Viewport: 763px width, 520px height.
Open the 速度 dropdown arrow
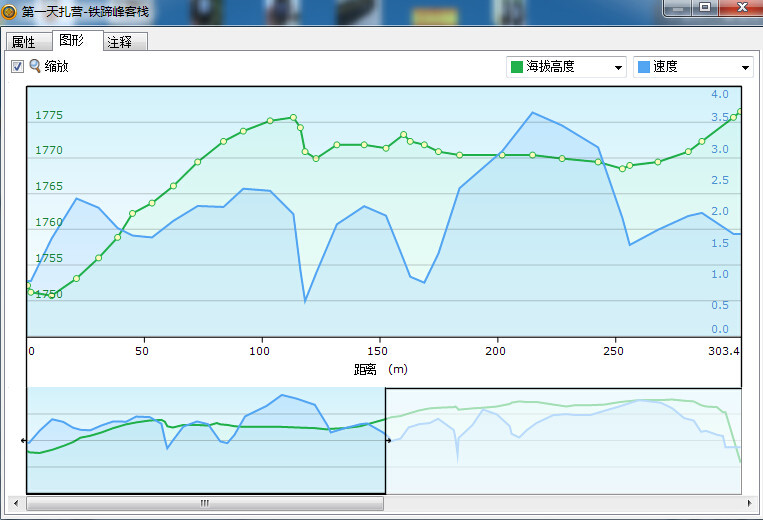pos(745,67)
